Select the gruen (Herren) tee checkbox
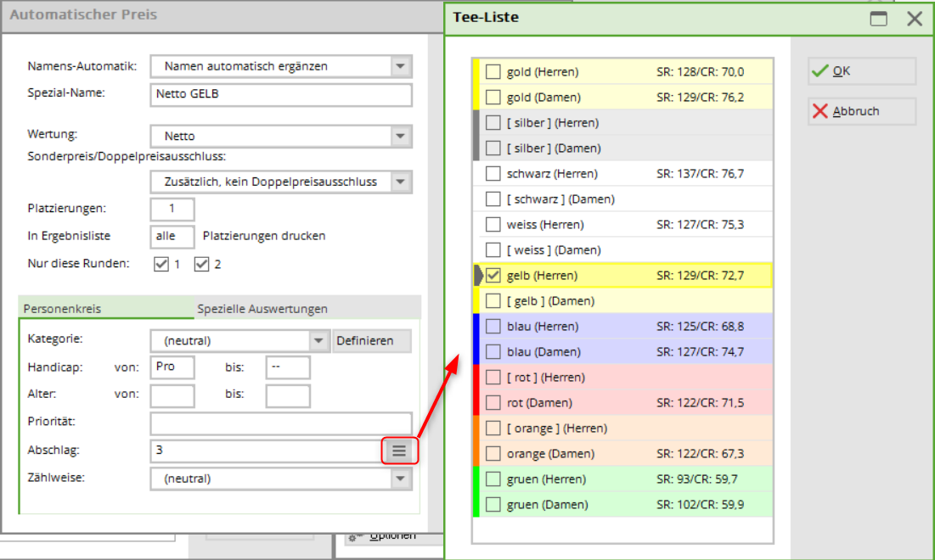Screen dimensions: 935x560 493,479
